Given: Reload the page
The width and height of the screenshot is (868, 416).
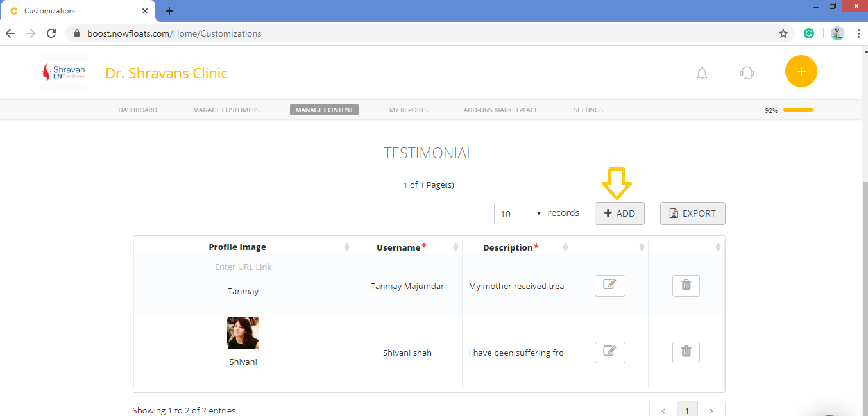Looking at the screenshot, I should (x=51, y=33).
